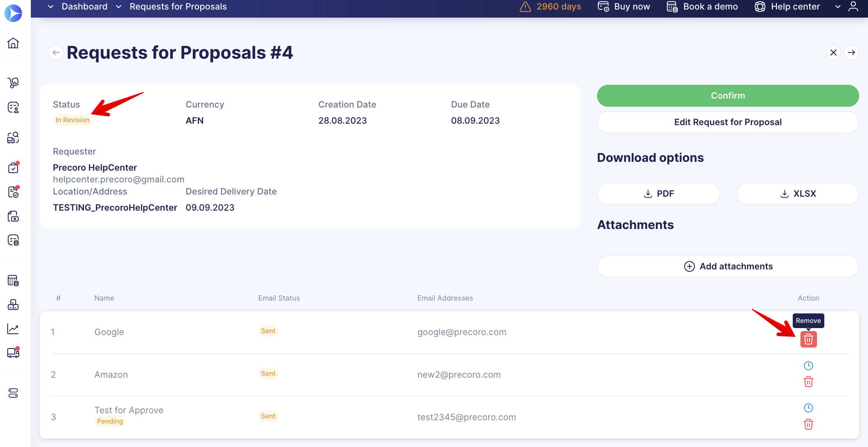
Task: Click the Pending status badge
Action: coord(110,421)
